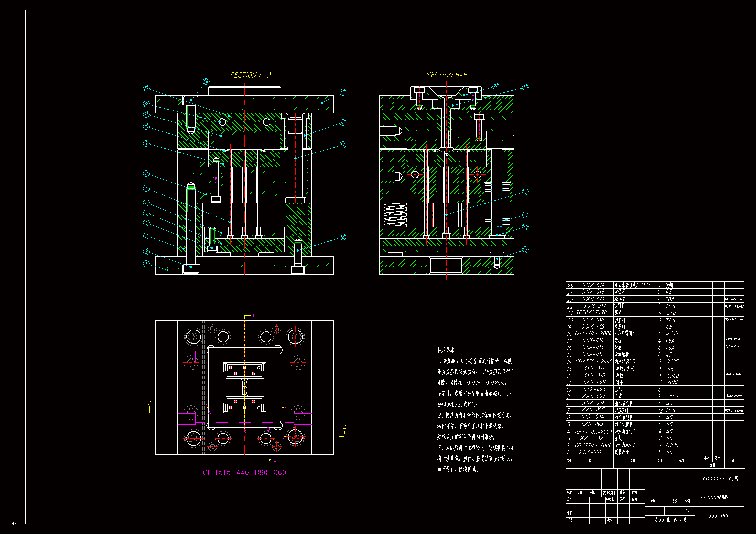Select the TF50X27X90 spring code cell

[591, 313]
